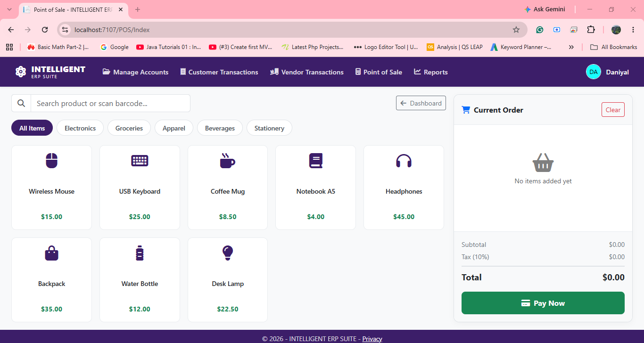Viewport: 644px width, 343px height.
Task: Click the Coffee Mug product icon
Action: (x=227, y=161)
